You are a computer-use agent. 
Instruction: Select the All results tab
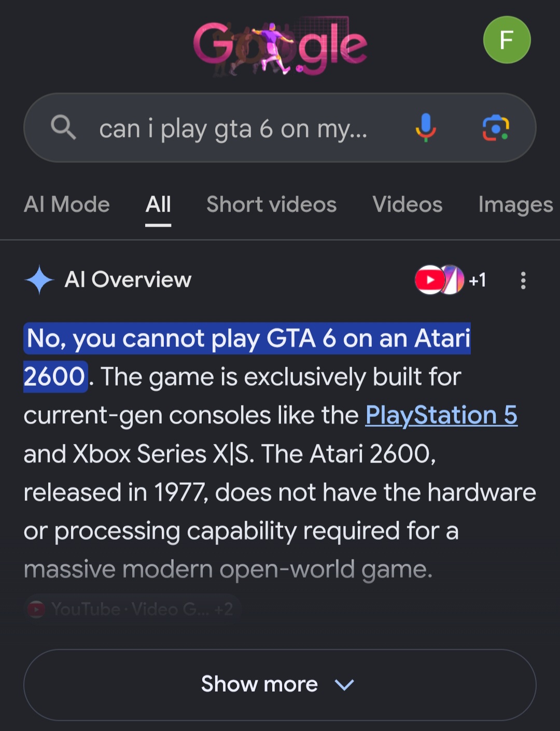[x=158, y=205]
